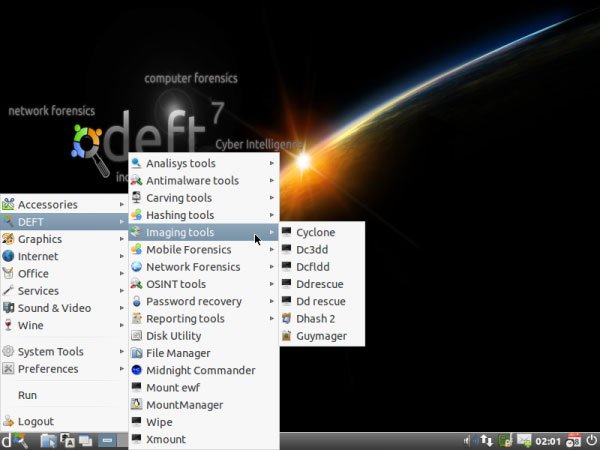This screenshot has height=450, width=600.
Task: Open System Tools category
Action: click(64, 351)
